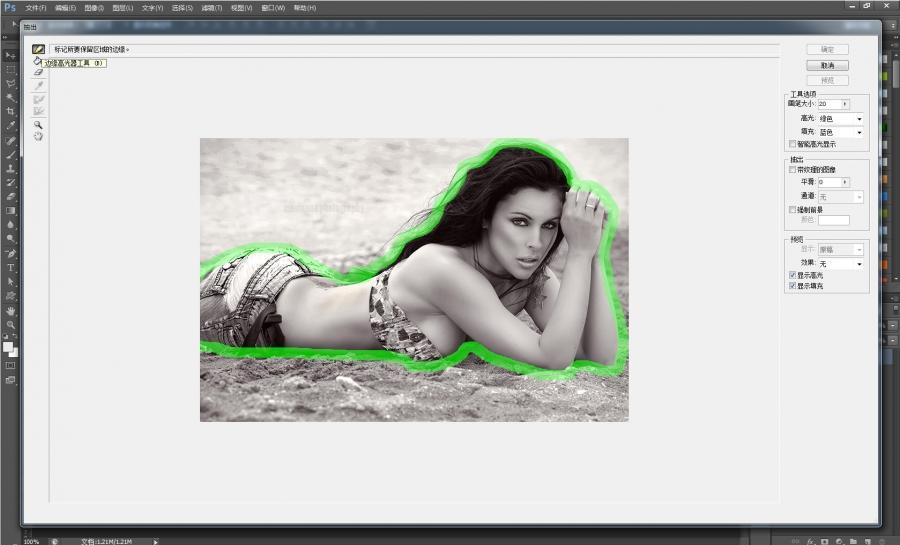The width and height of the screenshot is (900, 545).
Task: Select the Crop tool
Action: (x=10, y=111)
